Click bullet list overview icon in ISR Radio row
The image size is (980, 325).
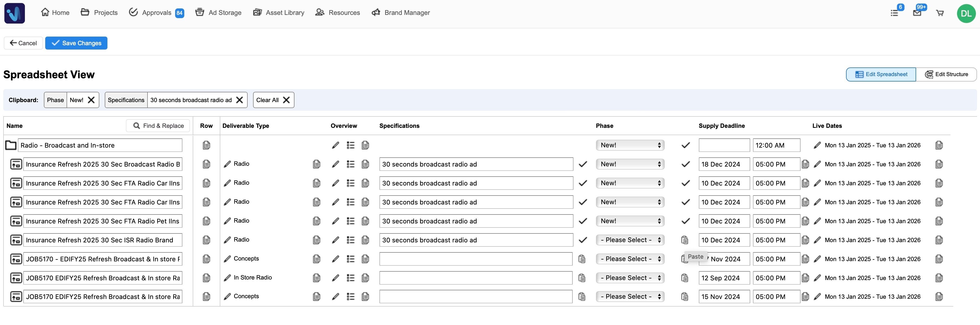[350, 240]
